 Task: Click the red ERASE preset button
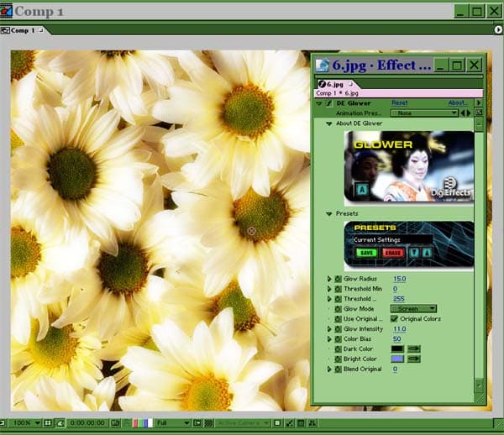[x=393, y=253]
